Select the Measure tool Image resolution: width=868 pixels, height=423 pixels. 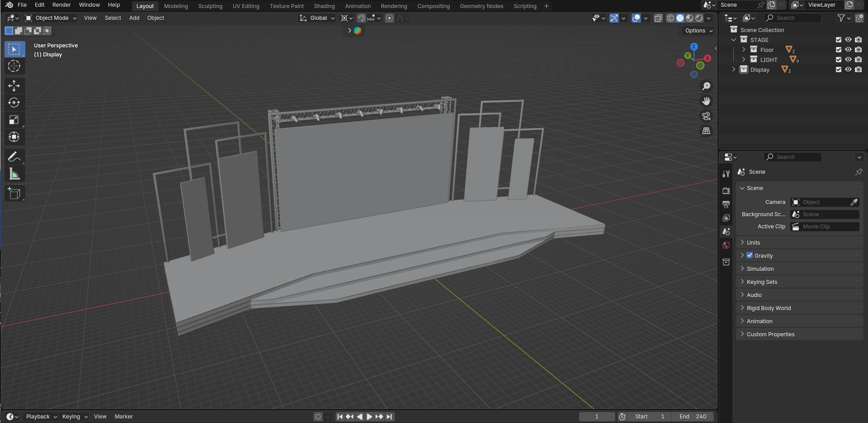(x=14, y=174)
